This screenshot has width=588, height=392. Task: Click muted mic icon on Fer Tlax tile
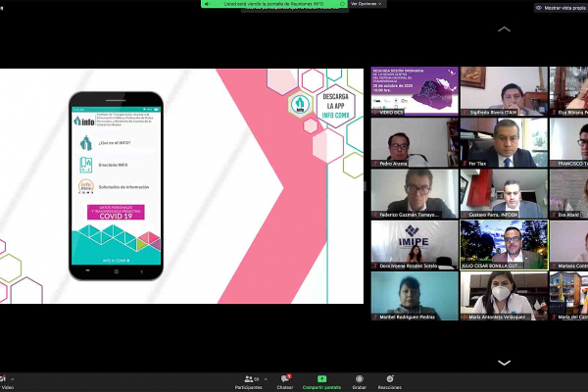[465, 164]
